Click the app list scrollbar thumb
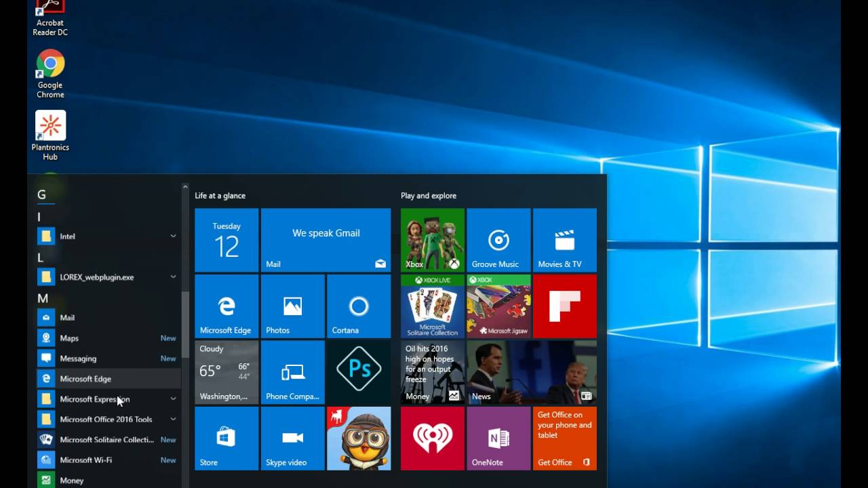Viewport: 868px width, 488px height. coord(184,324)
